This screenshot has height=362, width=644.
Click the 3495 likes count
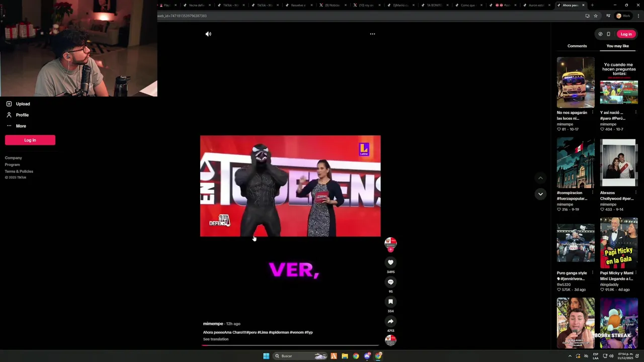point(390,272)
